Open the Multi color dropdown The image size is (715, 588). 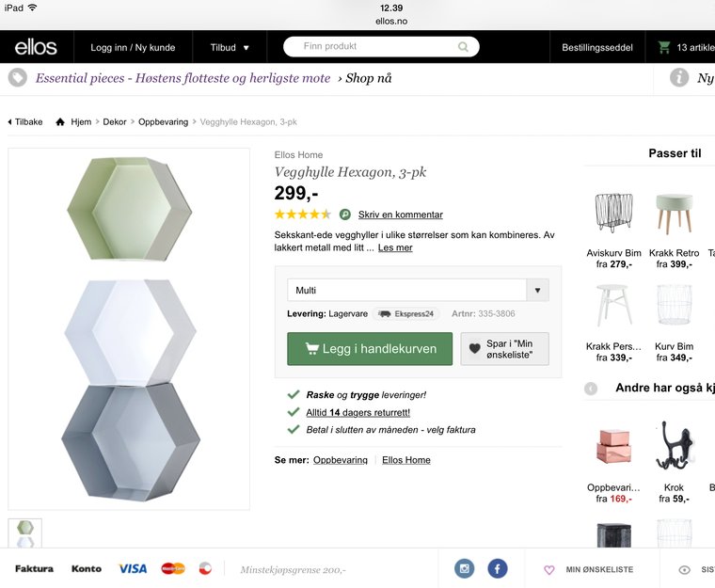[418, 290]
